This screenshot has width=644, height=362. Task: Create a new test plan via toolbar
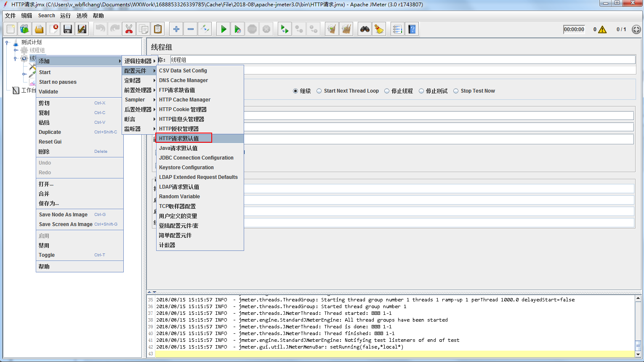point(11,29)
